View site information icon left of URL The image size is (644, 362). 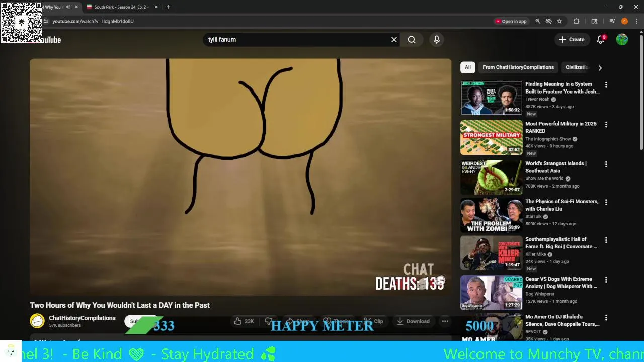pos(46,21)
